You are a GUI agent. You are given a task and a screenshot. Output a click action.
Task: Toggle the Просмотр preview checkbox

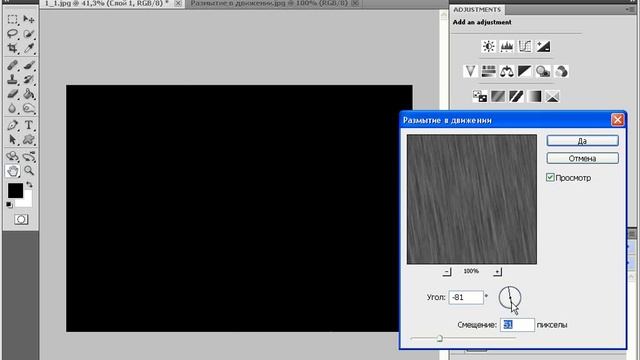click(x=550, y=177)
